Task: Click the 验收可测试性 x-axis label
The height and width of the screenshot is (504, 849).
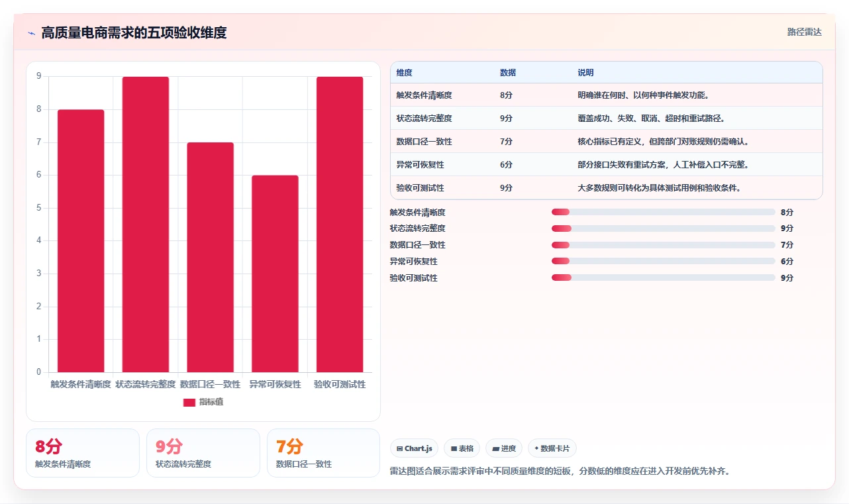Action: coord(340,384)
